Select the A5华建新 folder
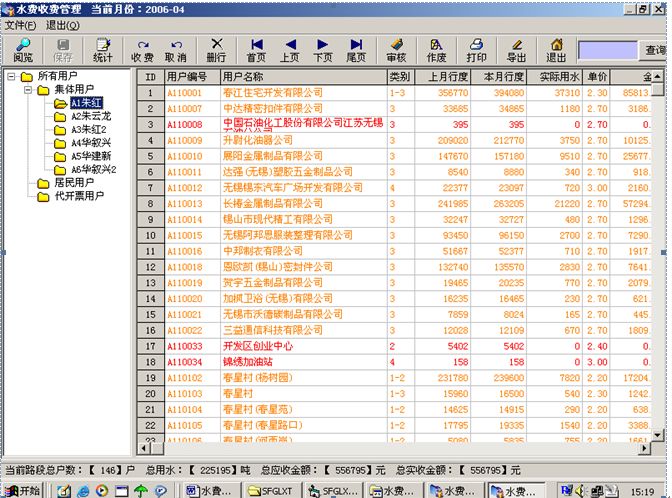The height and width of the screenshot is (498, 672). tap(91, 156)
